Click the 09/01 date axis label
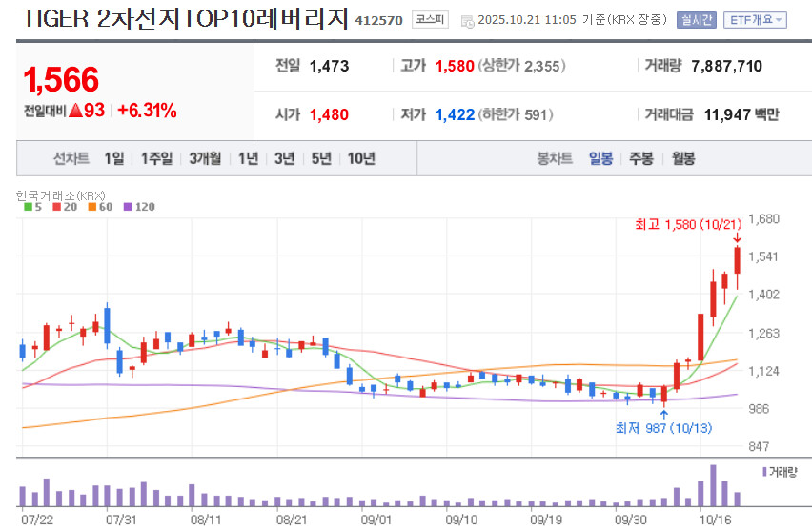This screenshot has height=532, width=812. coord(376,520)
